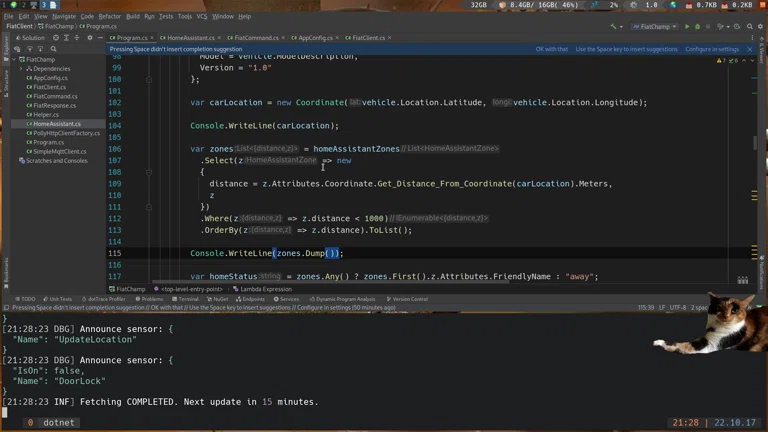Dismiss the completion suggestion notification bar
This screenshot has height=432, width=768.
coord(750,49)
